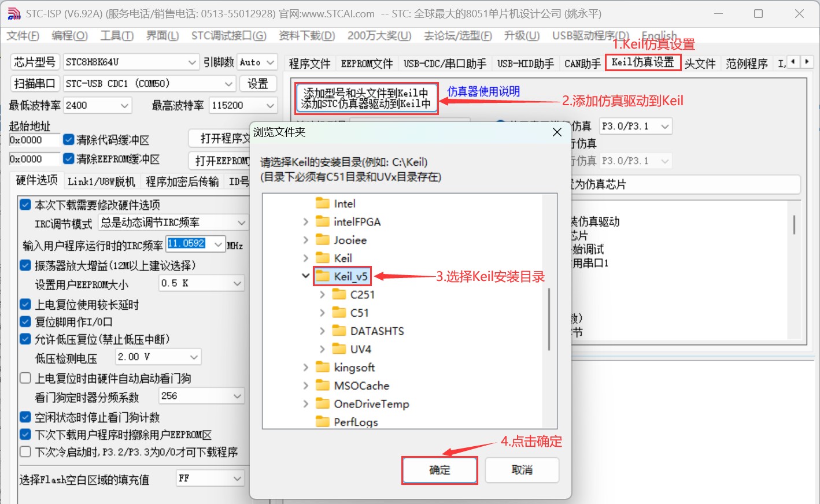Select the kingsoft folder icon
The height and width of the screenshot is (504, 820).
coord(323,367)
